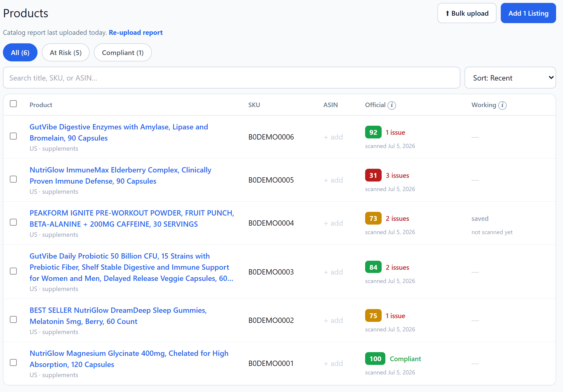Click the Official column header label
This screenshot has width=563, height=392.
pyautogui.click(x=375, y=105)
